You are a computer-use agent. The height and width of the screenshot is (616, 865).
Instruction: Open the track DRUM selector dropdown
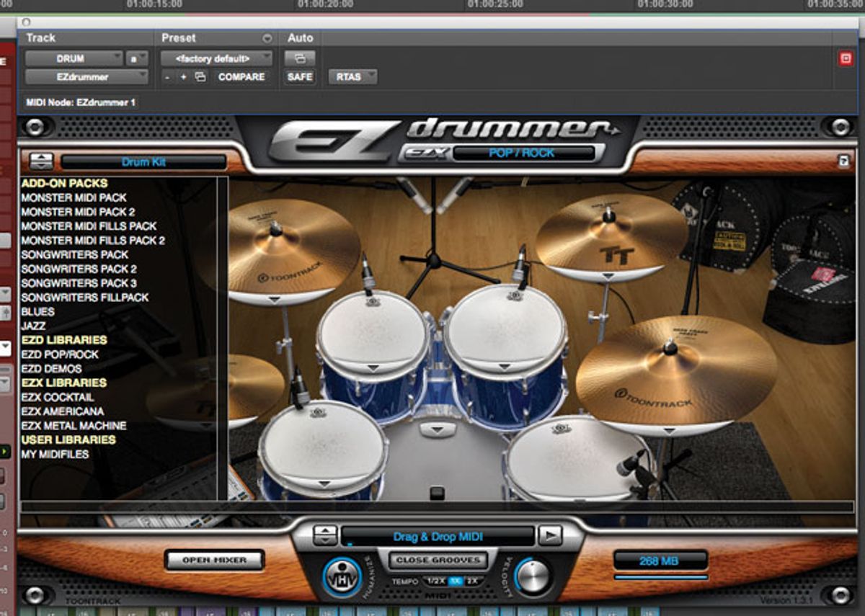click(x=74, y=58)
